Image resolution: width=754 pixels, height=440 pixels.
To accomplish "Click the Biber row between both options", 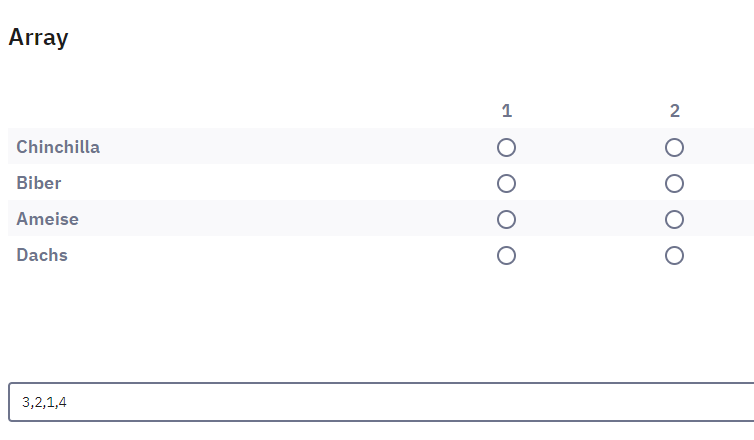I will (590, 184).
